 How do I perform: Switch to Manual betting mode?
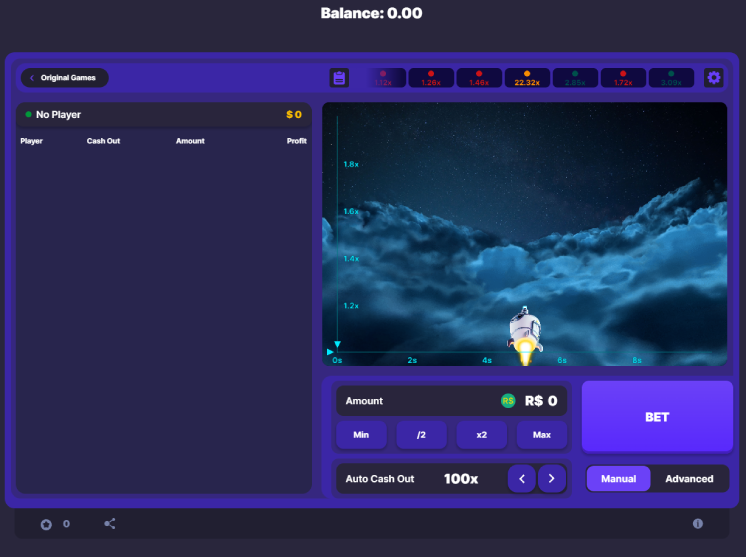(x=618, y=479)
